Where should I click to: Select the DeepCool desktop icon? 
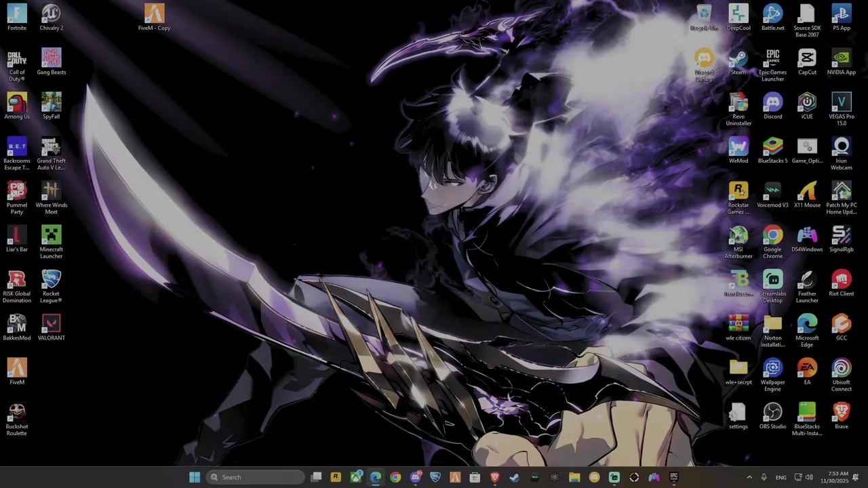coord(738,18)
